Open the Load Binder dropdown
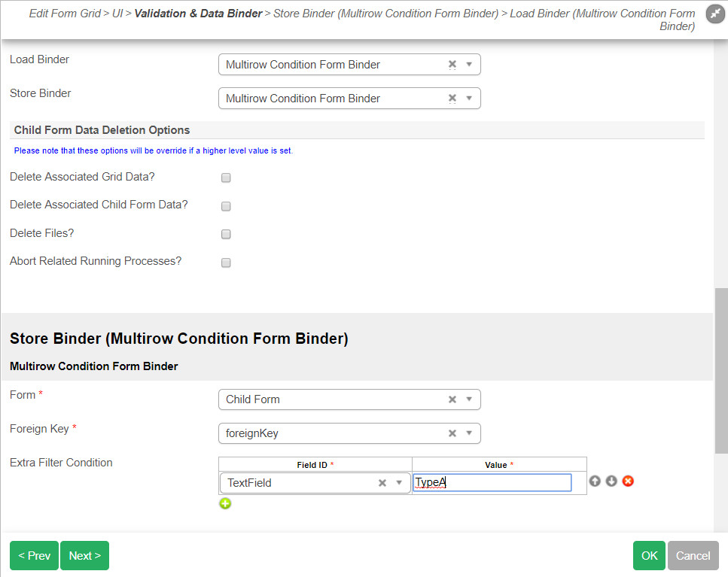This screenshot has height=577, width=728. [469, 65]
